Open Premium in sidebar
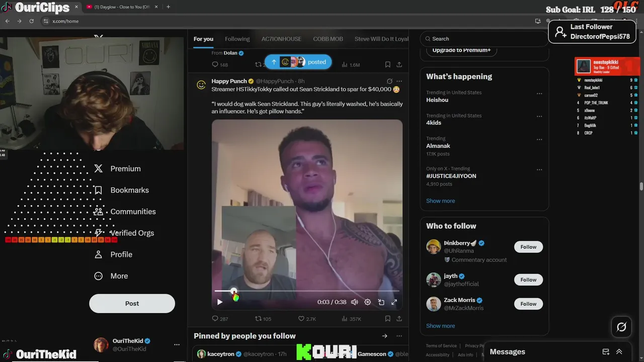Image resolution: width=644 pixels, height=362 pixels. 118,169
